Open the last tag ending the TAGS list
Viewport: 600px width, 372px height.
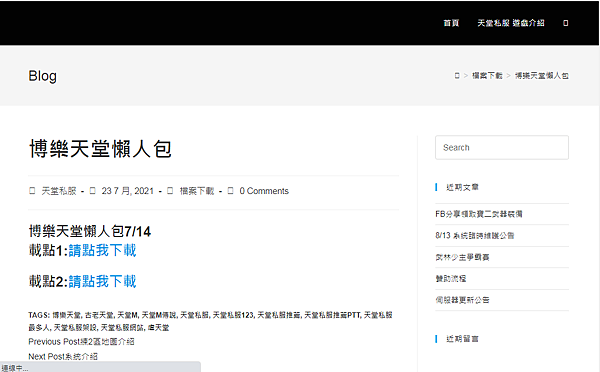pos(158,328)
